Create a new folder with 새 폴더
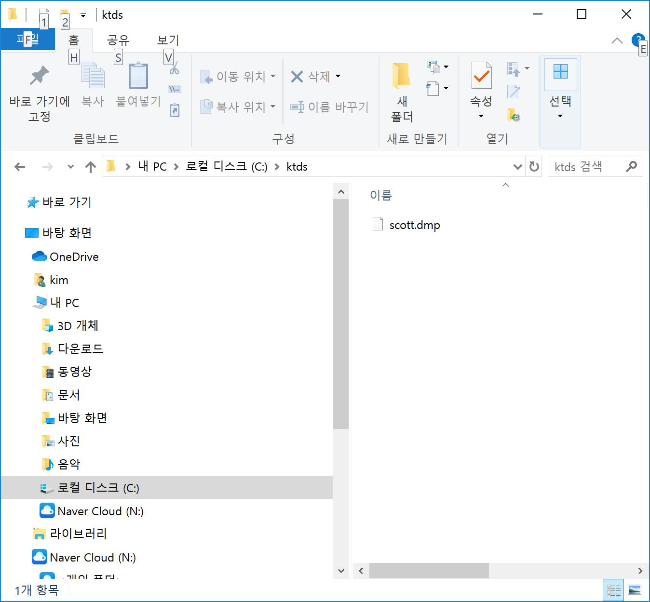This screenshot has height=602, width=650. pos(402,92)
